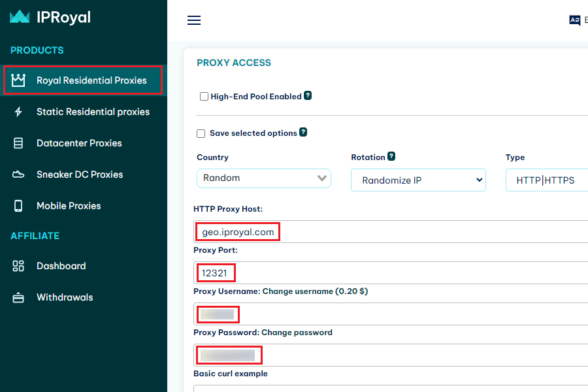Select Datacenter Proxies in sidebar
This screenshot has width=588, height=392.
[x=83, y=143]
